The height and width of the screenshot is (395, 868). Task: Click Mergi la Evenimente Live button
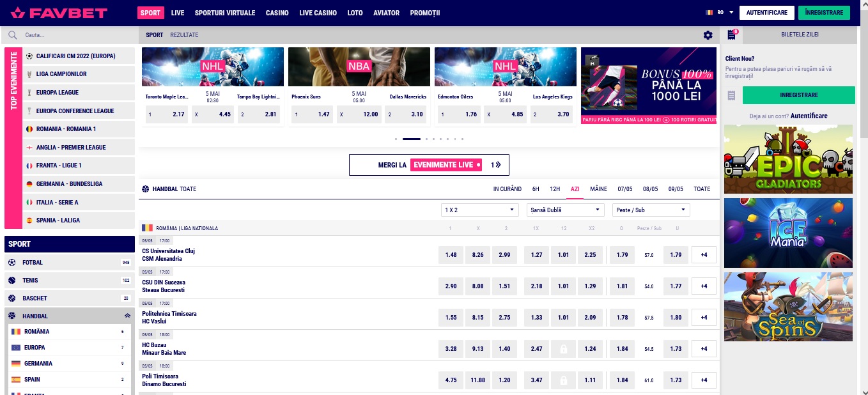429,165
